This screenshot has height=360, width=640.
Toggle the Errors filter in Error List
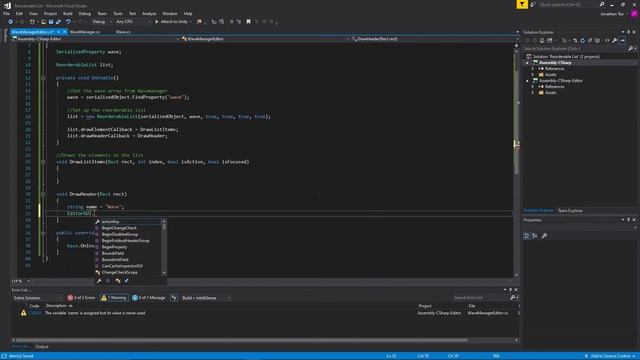coord(81,298)
